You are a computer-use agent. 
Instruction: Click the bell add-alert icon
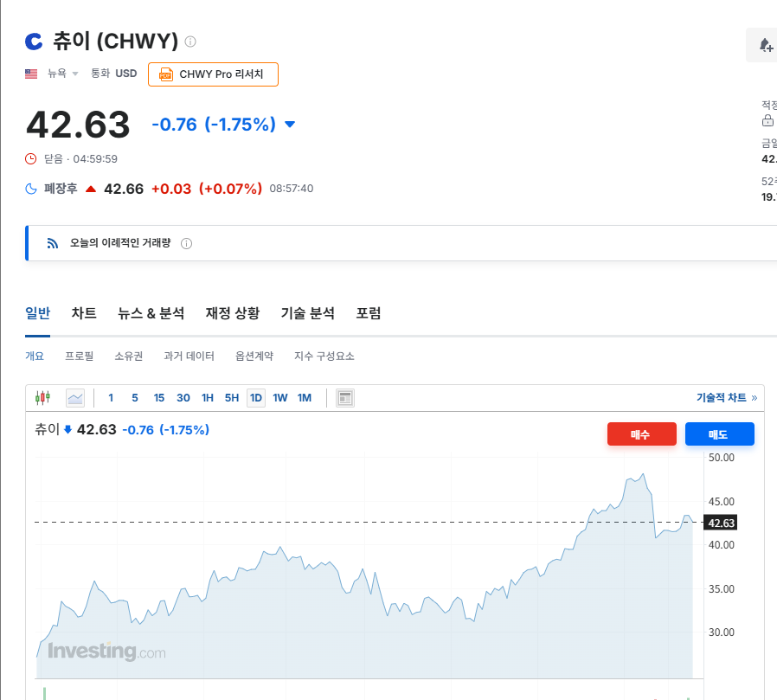coord(766,45)
